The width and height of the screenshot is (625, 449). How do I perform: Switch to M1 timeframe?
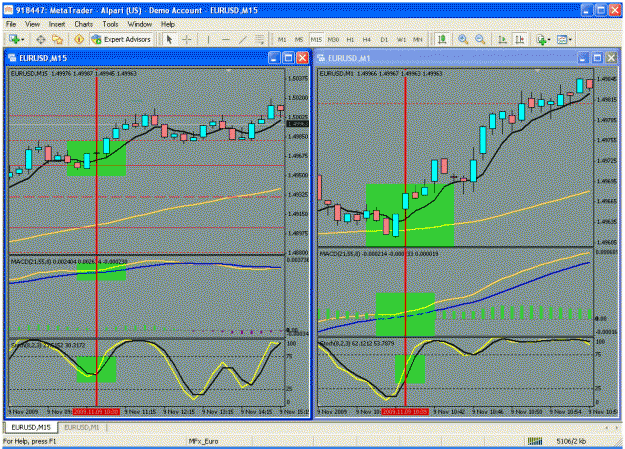tap(282, 39)
